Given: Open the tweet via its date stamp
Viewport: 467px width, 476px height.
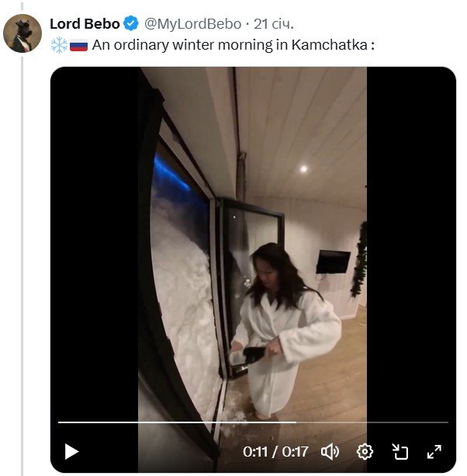Looking at the screenshot, I should click(x=272, y=24).
